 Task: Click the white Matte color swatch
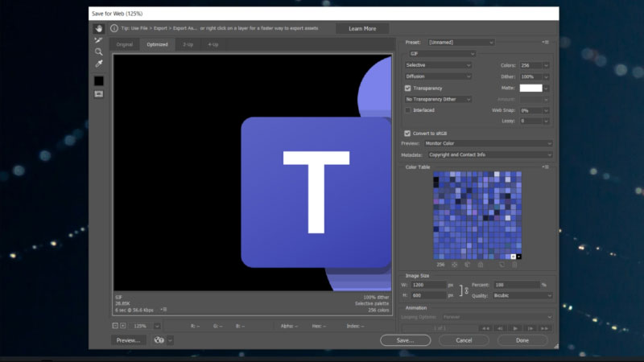pos(530,88)
